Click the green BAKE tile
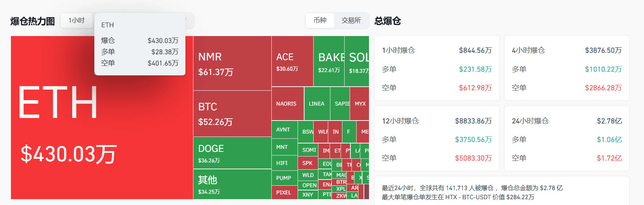 pos(329,61)
